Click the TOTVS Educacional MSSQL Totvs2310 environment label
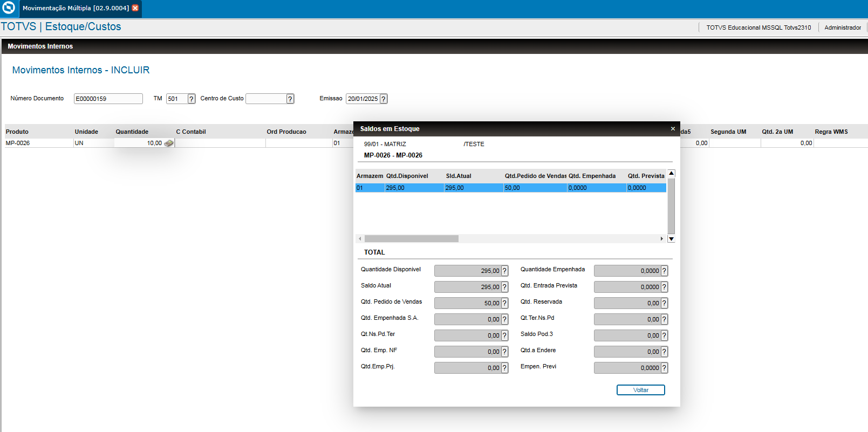The width and height of the screenshot is (868, 432). coord(758,28)
